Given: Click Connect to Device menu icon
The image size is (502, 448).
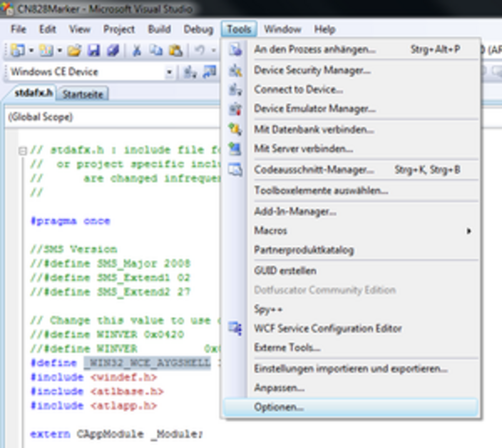Looking at the screenshot, I should tap(235, 90).
